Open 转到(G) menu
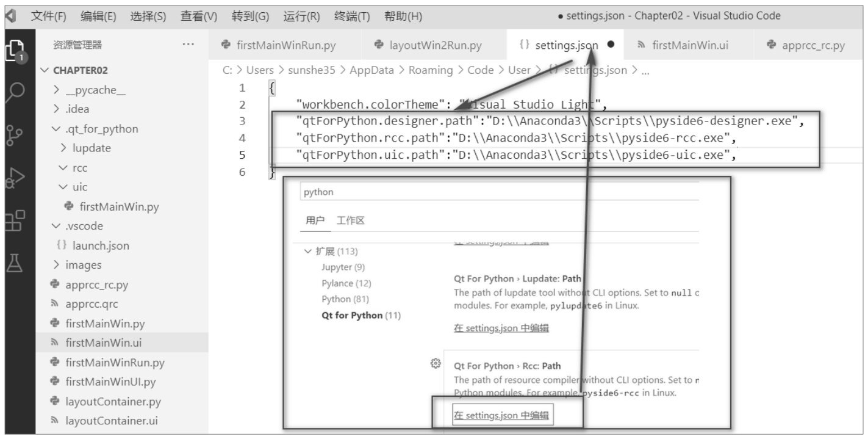Screen dimensions: 868x439 [x=251, y=15]
